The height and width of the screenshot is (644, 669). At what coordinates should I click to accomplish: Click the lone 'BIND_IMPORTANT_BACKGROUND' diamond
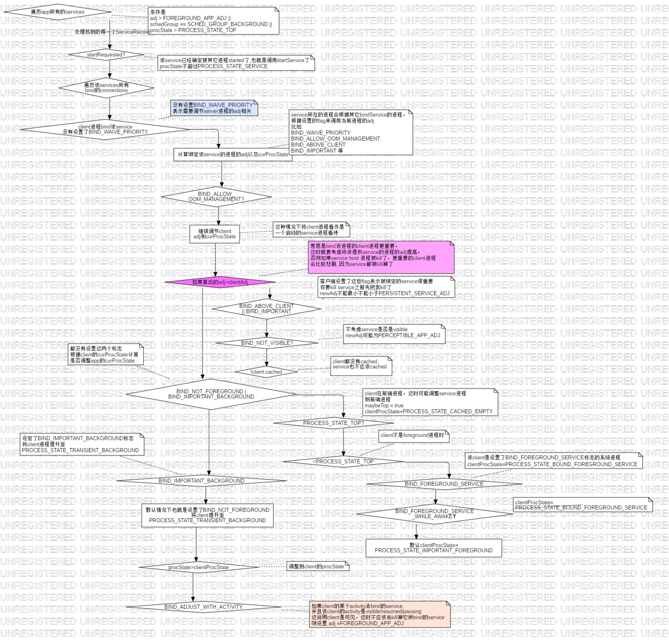pyautogui.click(x=202, y=481)
